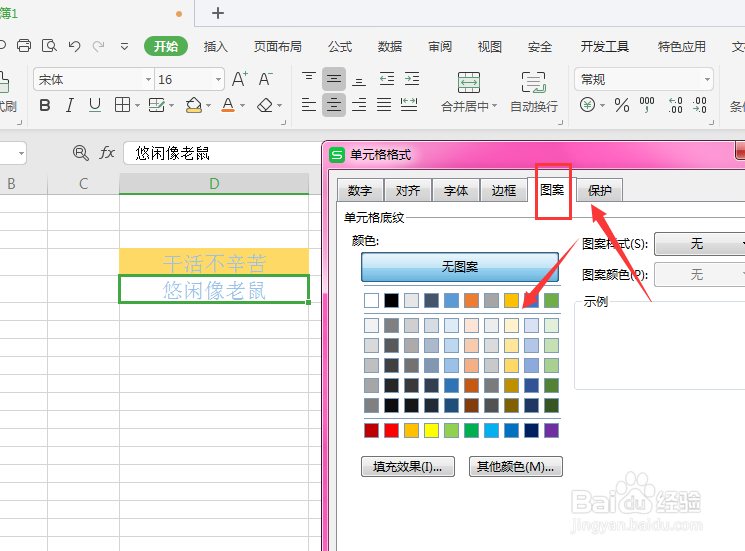Image resolution: width=745 pixels, height=551 pixels.
Task: Align text right
Action: 359,105
